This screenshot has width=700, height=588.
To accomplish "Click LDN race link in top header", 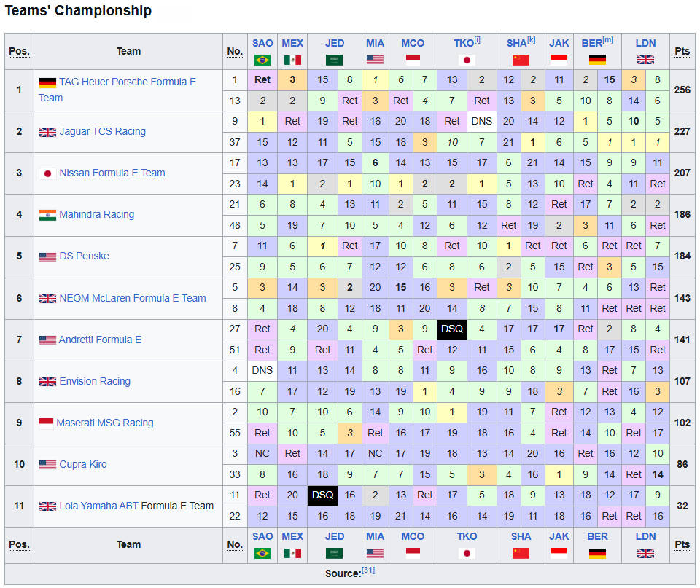I will pos(645,43).
